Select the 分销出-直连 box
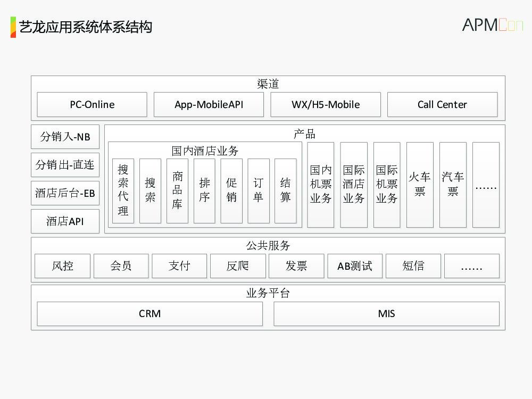This screenshot has height=399, width=532. point(65,165)
